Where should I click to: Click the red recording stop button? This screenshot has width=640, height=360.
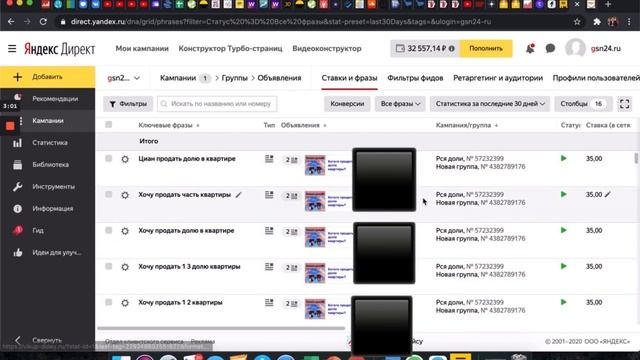tap(10, 126)
